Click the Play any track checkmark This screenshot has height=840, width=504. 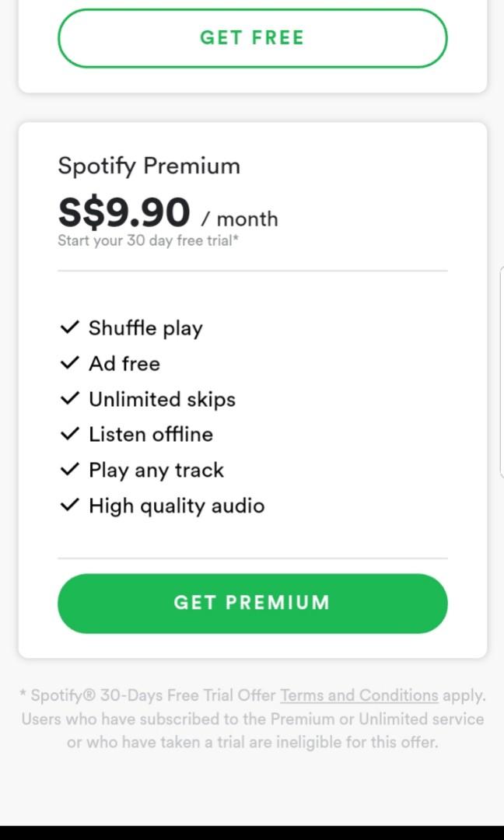tap(70, 470)
